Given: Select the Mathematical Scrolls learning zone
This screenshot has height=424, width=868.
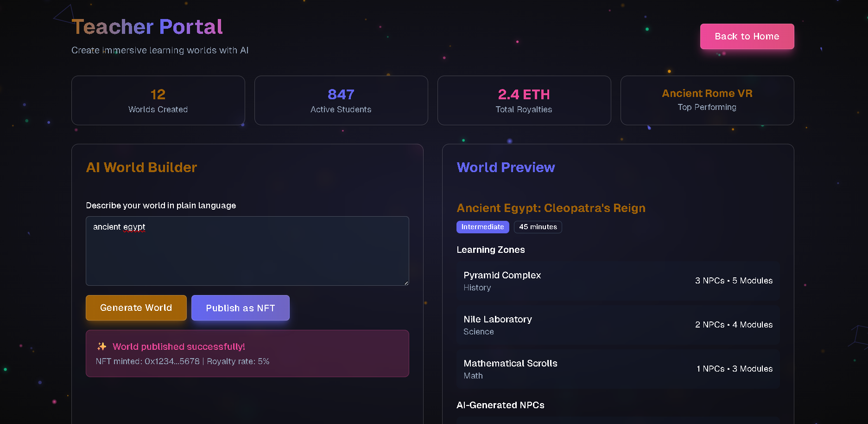Looking at the screenshot, I should pos(618,369).
